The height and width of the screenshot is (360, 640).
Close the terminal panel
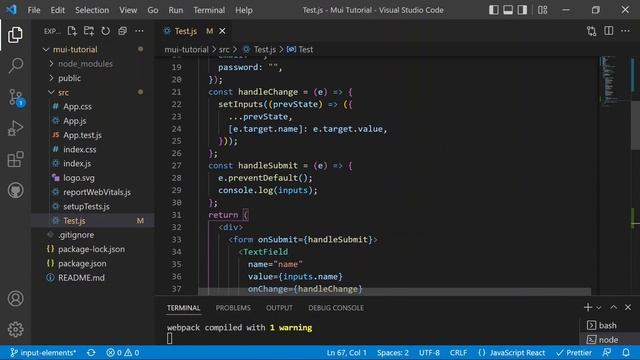628,307
